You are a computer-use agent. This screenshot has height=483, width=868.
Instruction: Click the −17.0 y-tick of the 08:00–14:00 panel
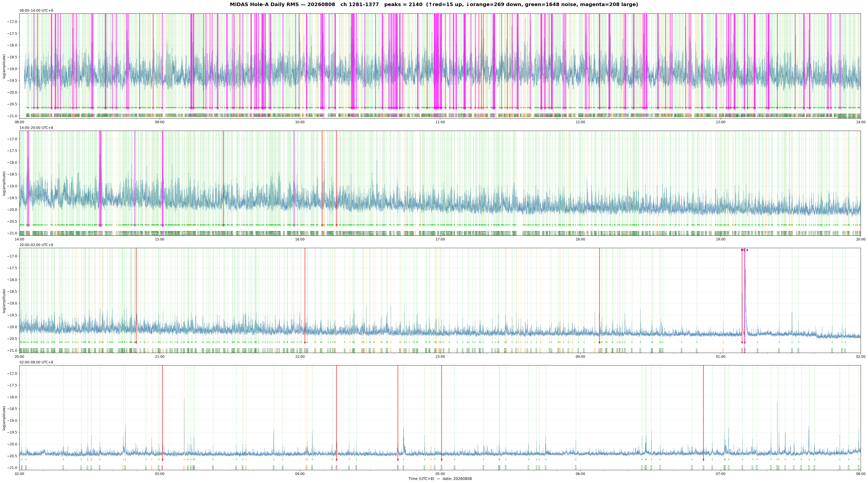coord(12,22)
